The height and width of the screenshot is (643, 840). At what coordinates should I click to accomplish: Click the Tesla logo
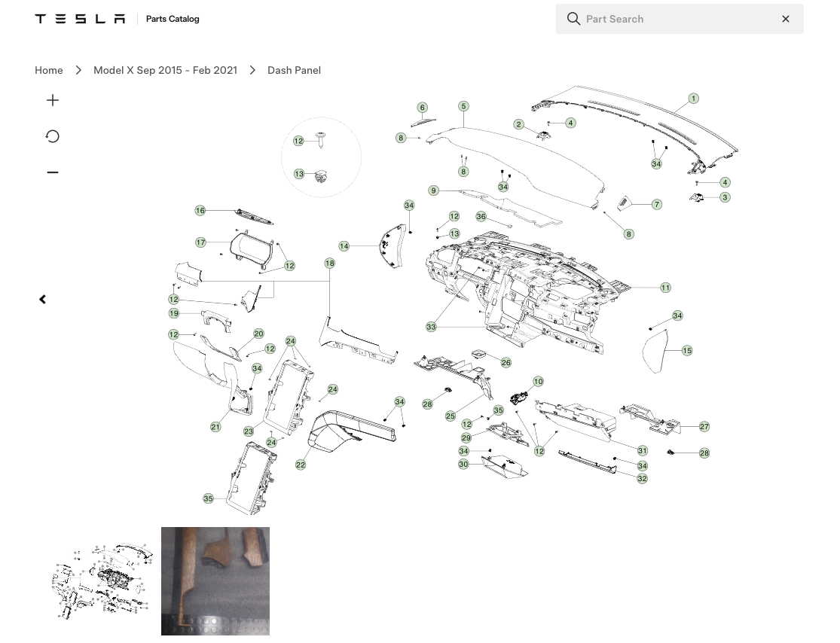tap(80, 19)
